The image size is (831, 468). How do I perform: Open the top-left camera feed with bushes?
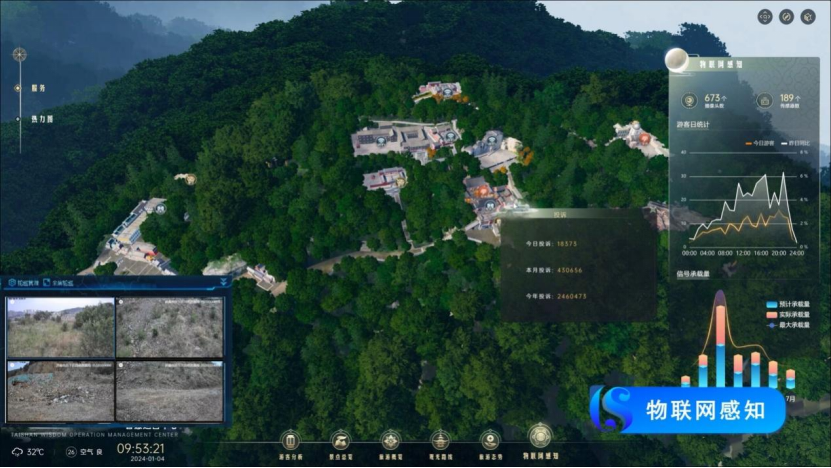60,328
